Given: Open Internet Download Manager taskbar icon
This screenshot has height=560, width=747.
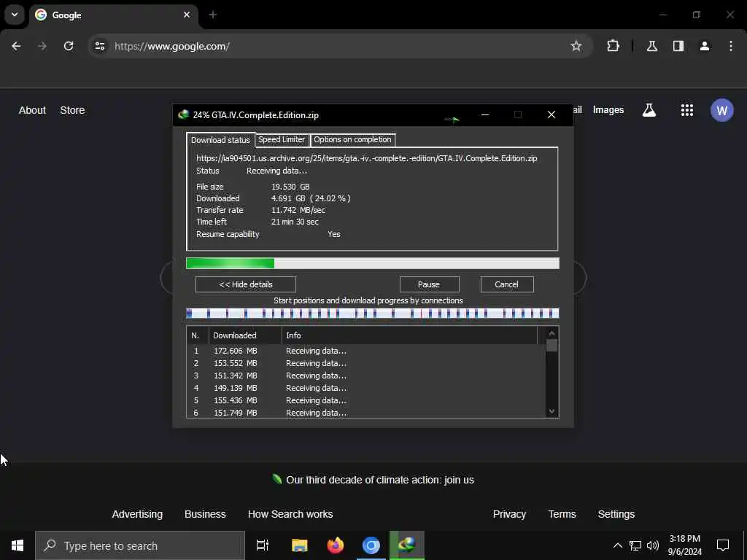Looking at the screenshot, I should pos(407,545).
